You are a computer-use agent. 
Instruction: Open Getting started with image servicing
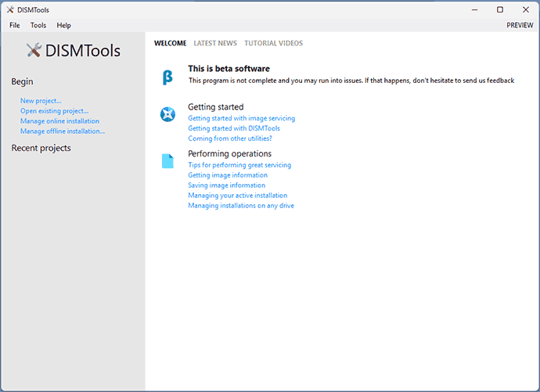click(x=241, y=118)
